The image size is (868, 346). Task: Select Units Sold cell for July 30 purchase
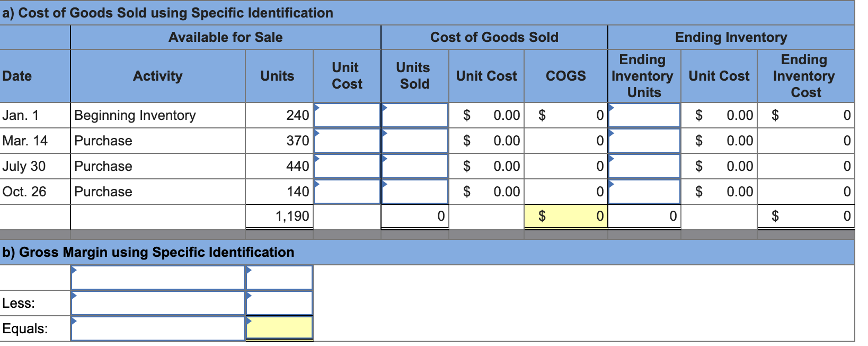click(x=415, y=166)
